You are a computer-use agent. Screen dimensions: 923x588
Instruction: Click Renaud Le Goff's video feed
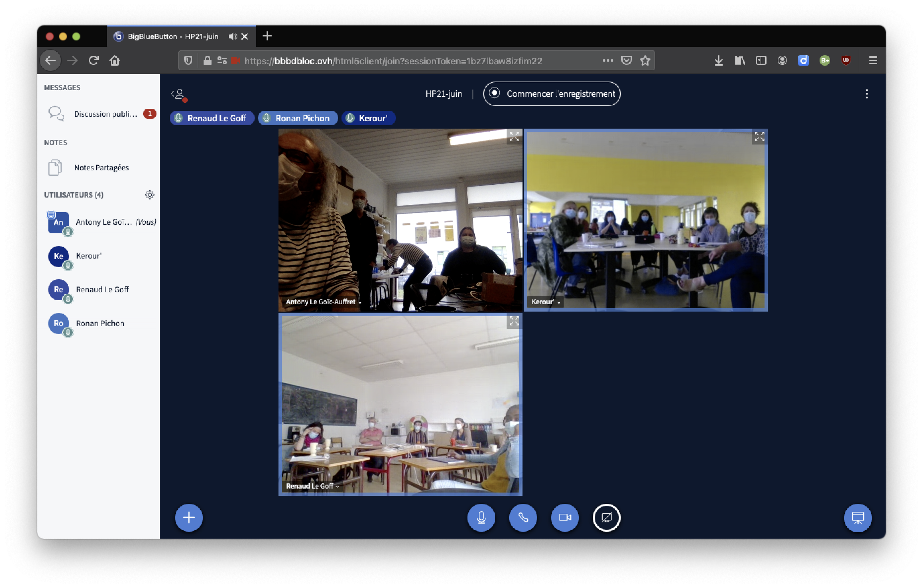400,404
